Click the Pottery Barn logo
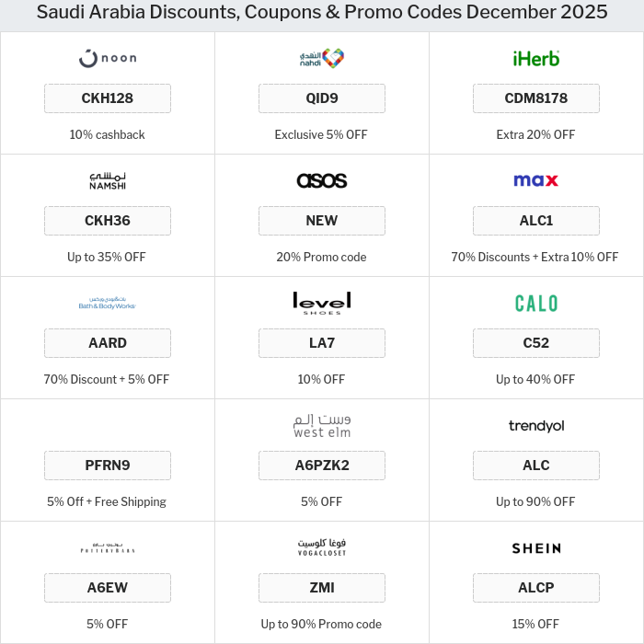 click(108, 548)
